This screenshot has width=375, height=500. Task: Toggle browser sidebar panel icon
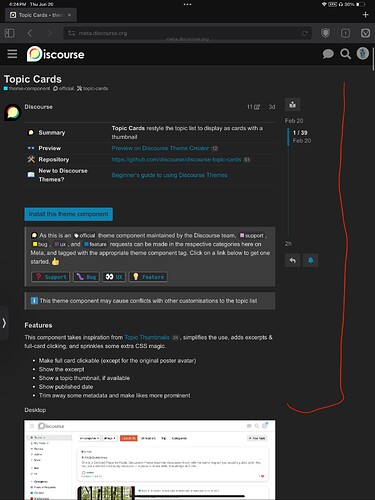[x=9, y=33]
